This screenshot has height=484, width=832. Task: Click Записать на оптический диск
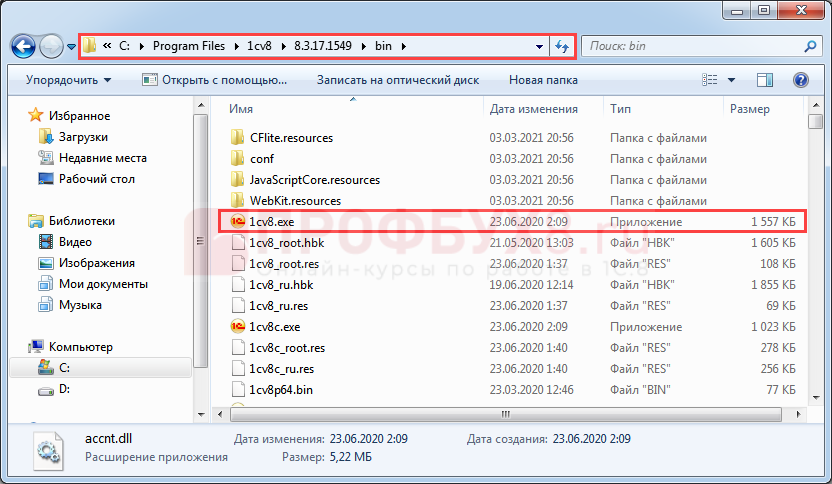[397, 80]
